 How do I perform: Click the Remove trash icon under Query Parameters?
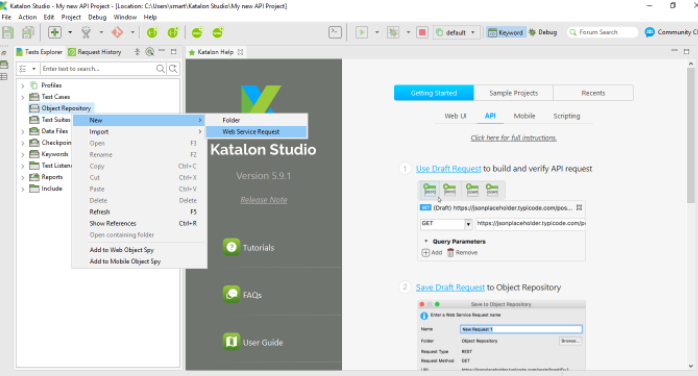point(450,253)
